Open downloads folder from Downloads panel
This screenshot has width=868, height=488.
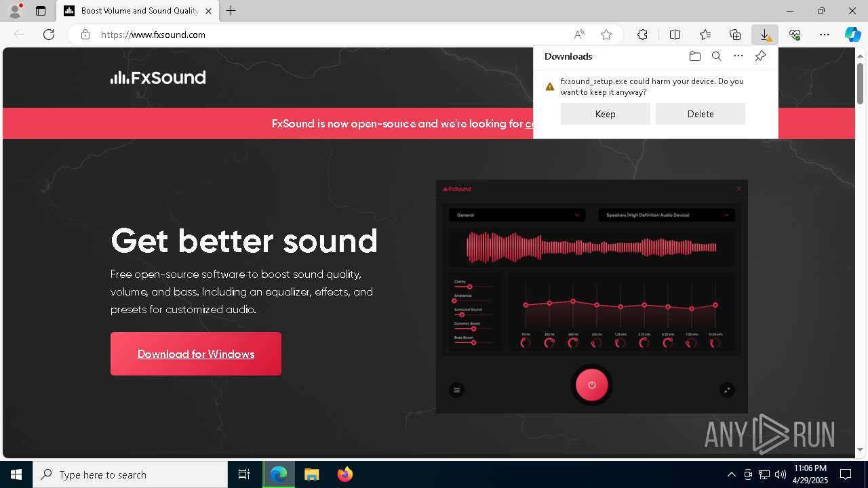click(695, 56)
